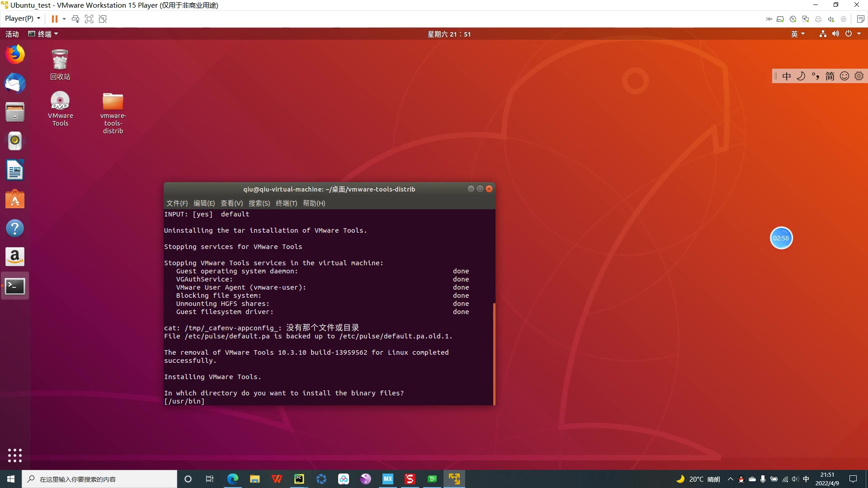Screen dimensions: 868x488
Task: Open the 终端 app menu in top bar
Action: click(43, 34)
